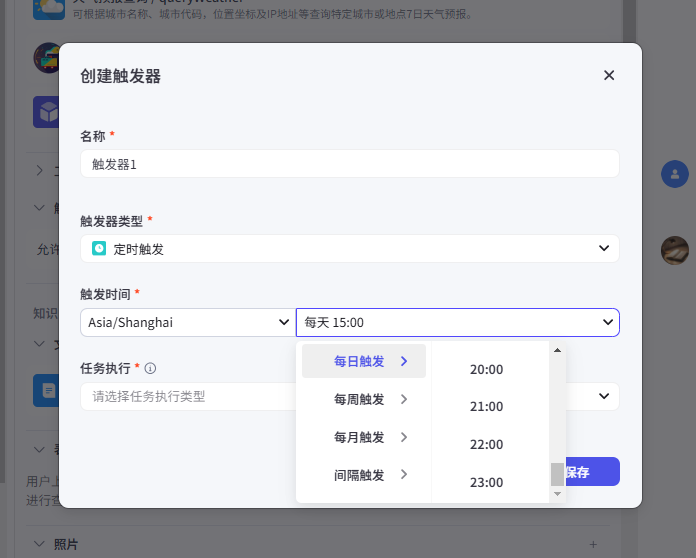The height and width of the screenshot is (558, 696).
Task: Click the arrow chevron beside 每周触发
Action: tap(404, 399)
